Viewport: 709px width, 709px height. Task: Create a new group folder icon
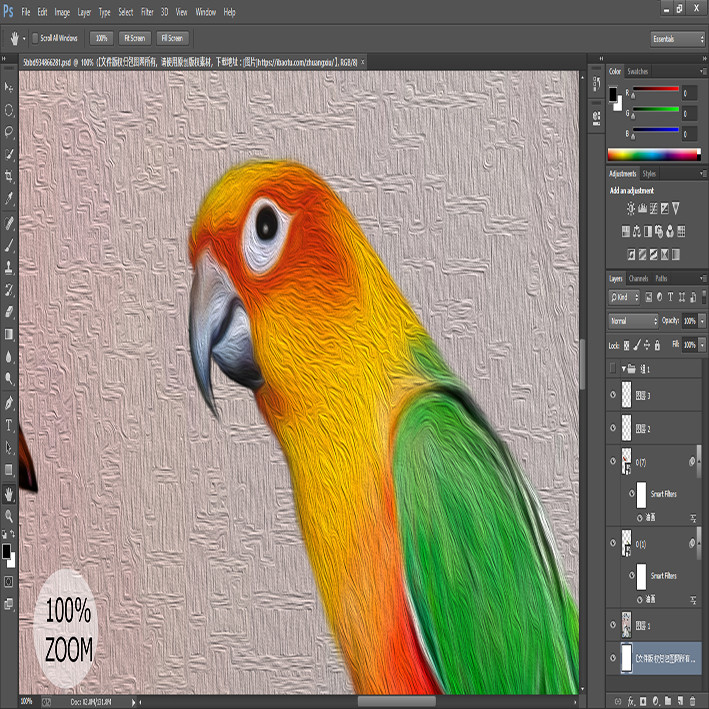pyautogui.click(x=668, y=701)
